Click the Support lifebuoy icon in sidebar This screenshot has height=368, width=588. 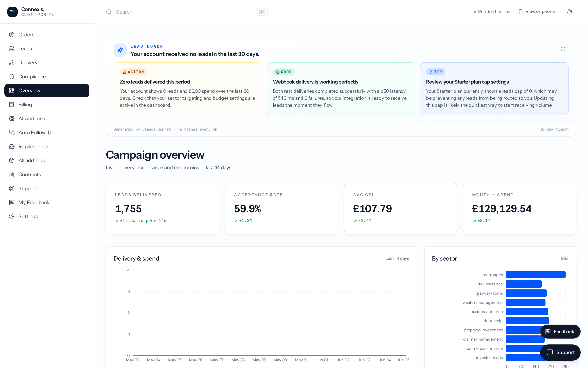[12, 188]
